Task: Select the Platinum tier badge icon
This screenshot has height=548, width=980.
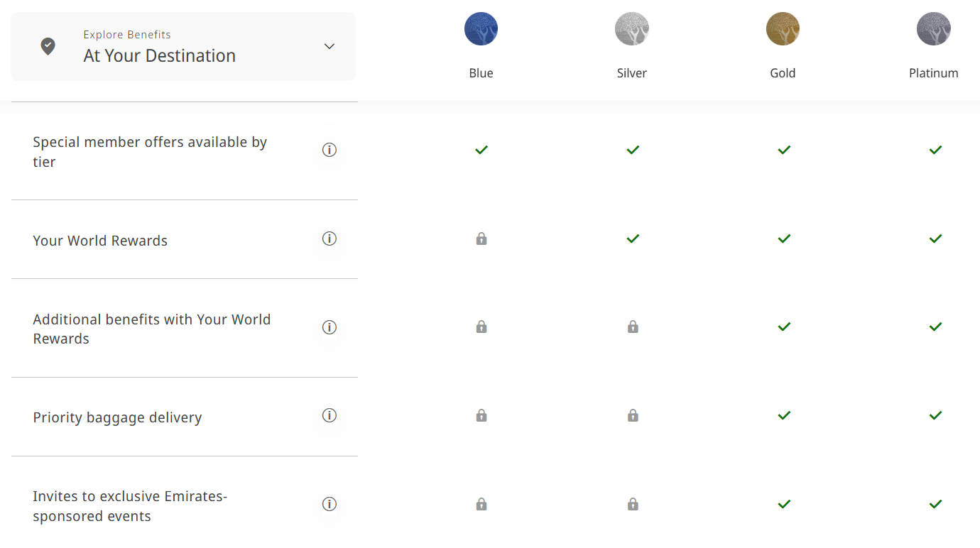Action: (x=934, y=29)
